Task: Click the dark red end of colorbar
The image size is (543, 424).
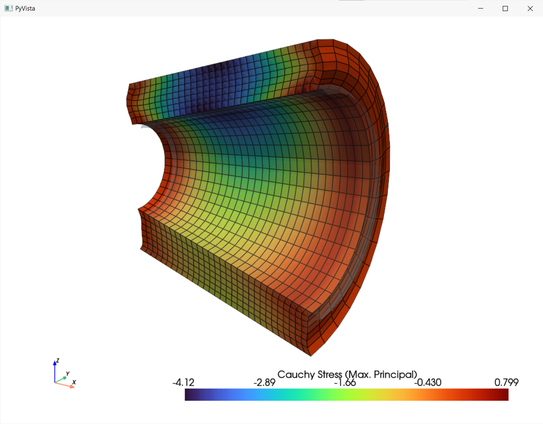Action: (503, 395)
